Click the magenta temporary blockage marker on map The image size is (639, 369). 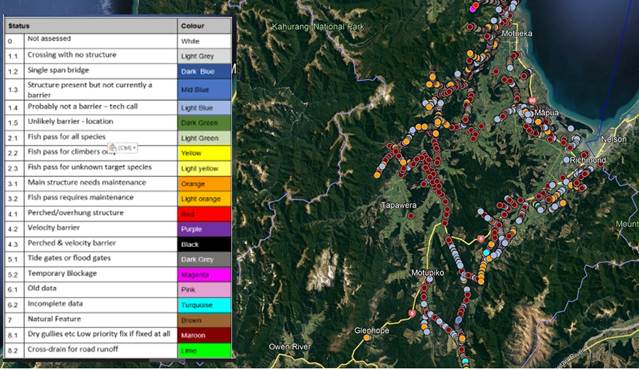(x=473, y=8)
